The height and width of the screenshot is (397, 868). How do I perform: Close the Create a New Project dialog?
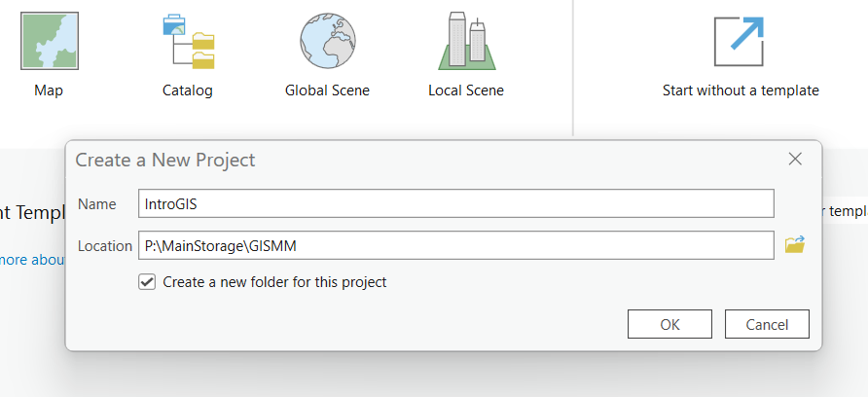(795, 160)
